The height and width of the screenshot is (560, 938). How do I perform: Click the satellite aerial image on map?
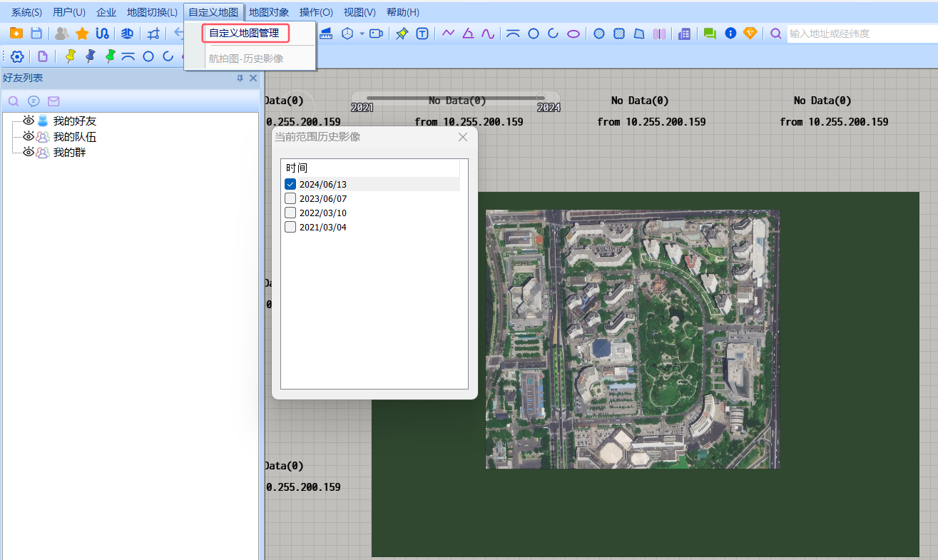click(632, 339)
